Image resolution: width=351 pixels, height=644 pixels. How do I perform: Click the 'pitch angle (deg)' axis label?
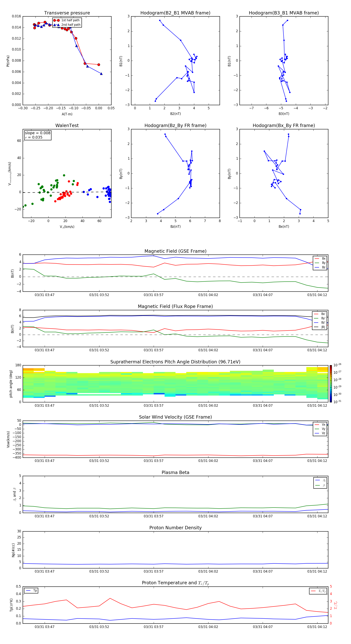coord(11,384)
